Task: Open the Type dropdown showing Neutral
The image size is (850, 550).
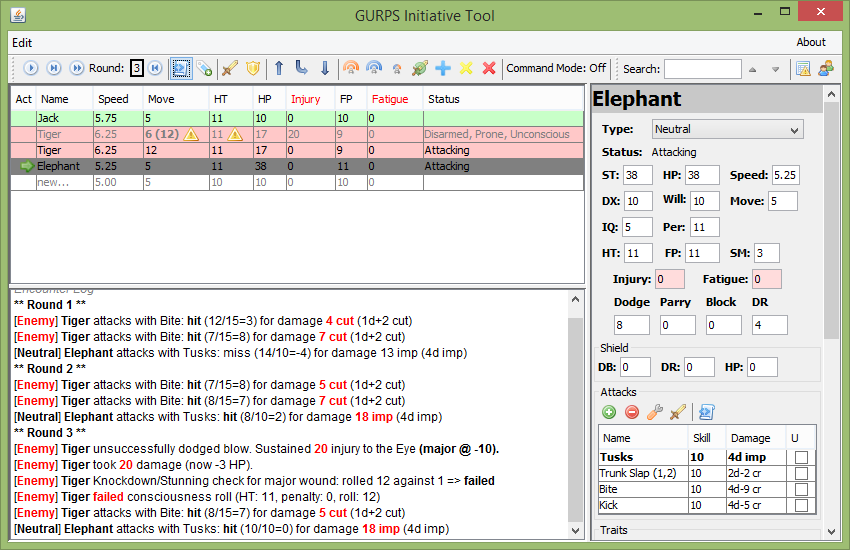Action: click(727, 130)
